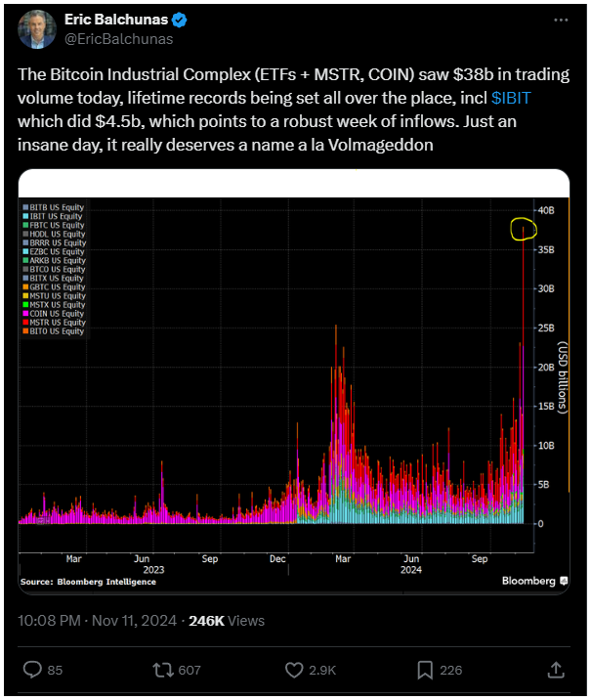
Task: Click GBTC US Equity legend entry
Action: coord(53,287)
